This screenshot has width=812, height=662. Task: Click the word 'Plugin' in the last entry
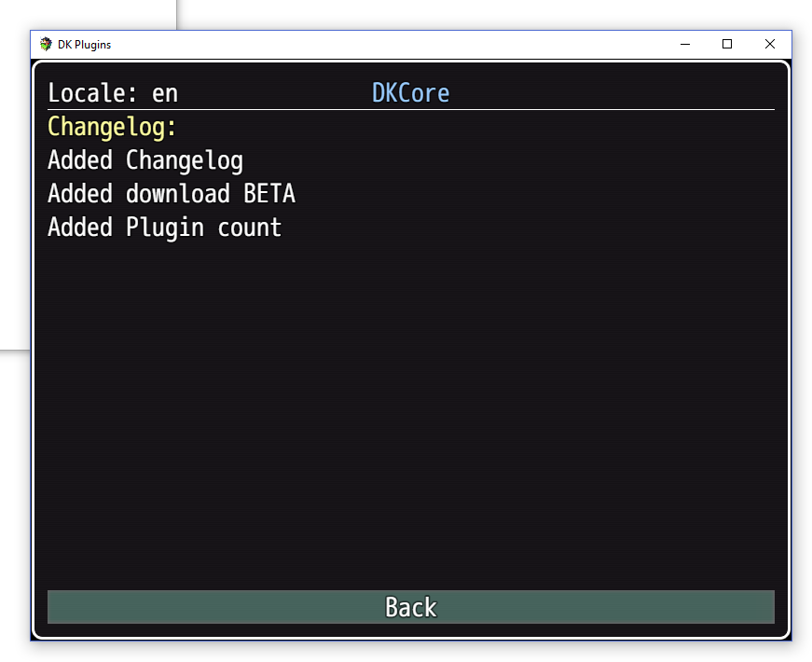[x=165, y=228]
